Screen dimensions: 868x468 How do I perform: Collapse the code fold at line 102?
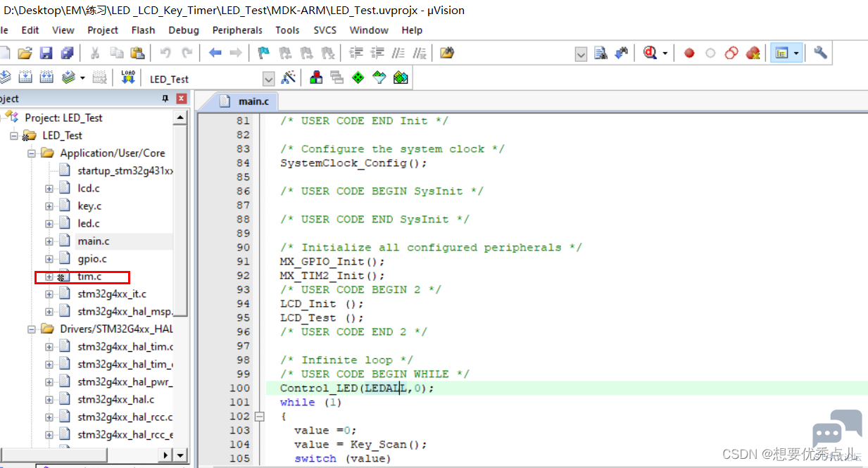click(x=259, y=417)
